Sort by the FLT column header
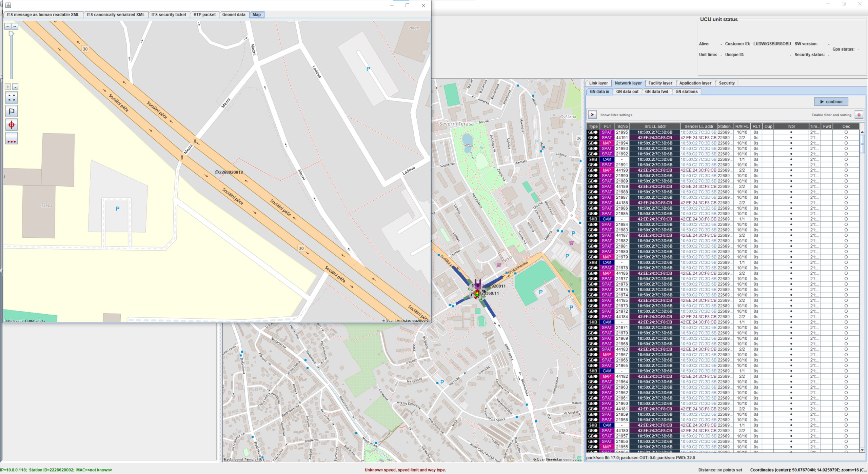The height and width of the screenshot is (474, 868). point(607,126)
